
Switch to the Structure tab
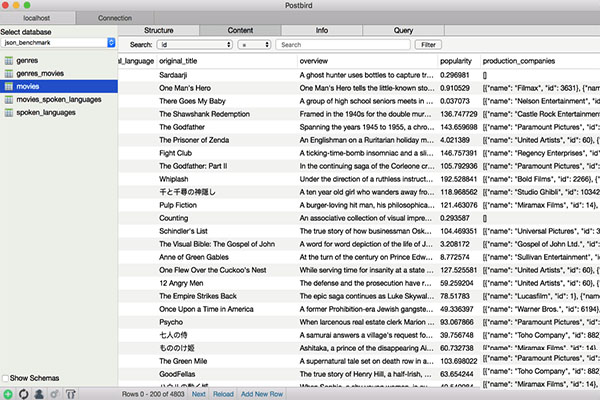pos(158,31)
